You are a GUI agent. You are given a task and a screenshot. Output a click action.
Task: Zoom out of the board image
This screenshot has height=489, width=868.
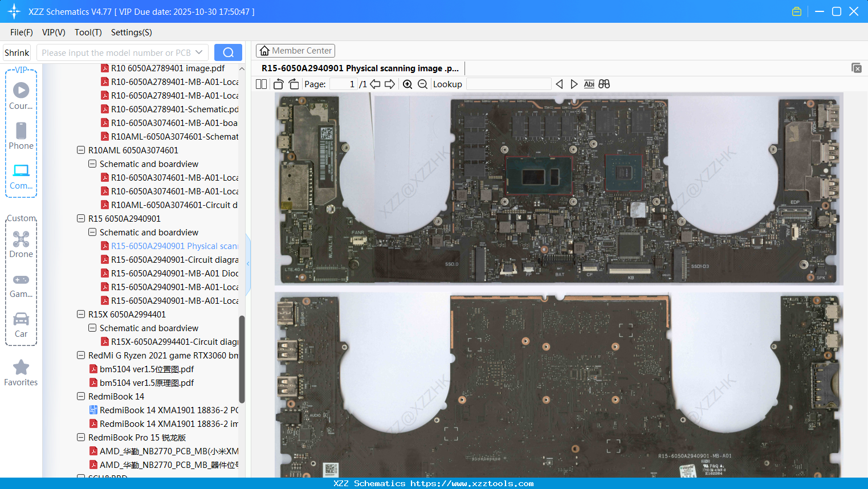(x=422, y=84)
